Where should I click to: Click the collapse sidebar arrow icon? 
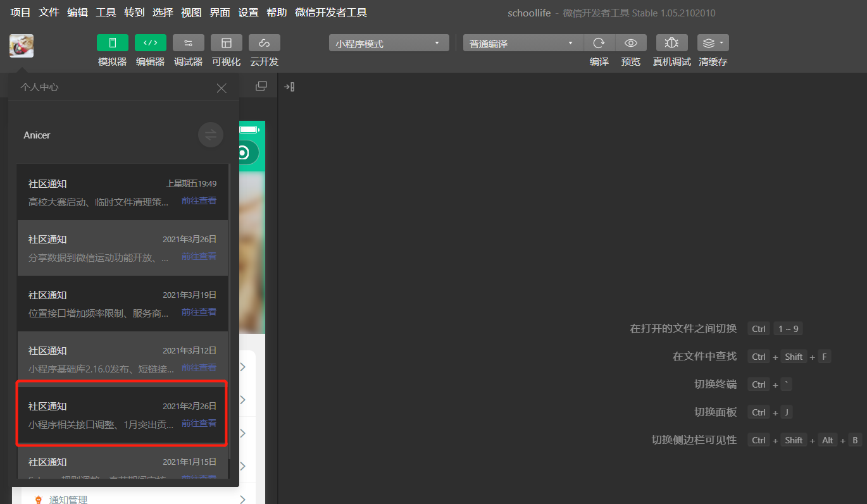[x=289, y=87]
